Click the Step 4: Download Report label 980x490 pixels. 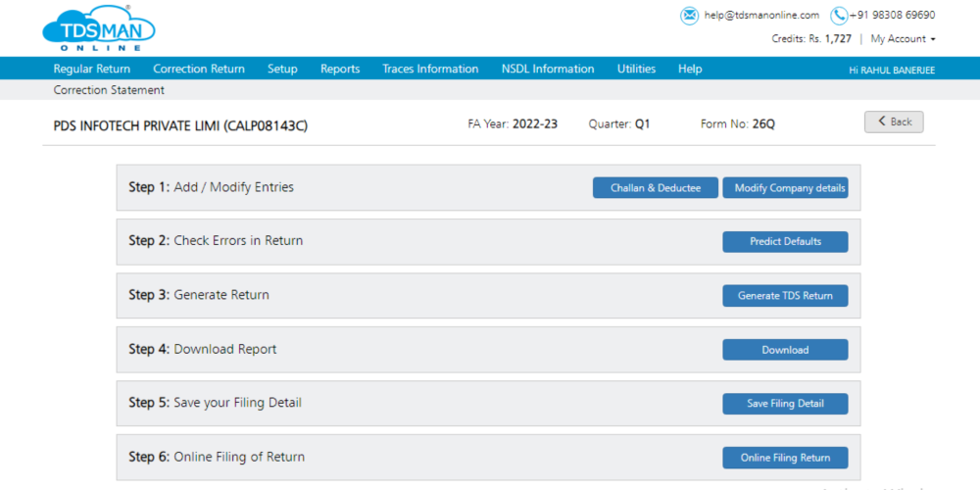203,349
